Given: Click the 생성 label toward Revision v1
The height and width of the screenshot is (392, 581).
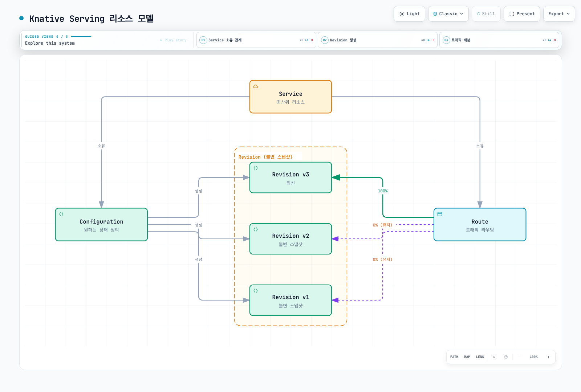Looking at the screenshot, I should pyautogui.click(x=199, y=260).
